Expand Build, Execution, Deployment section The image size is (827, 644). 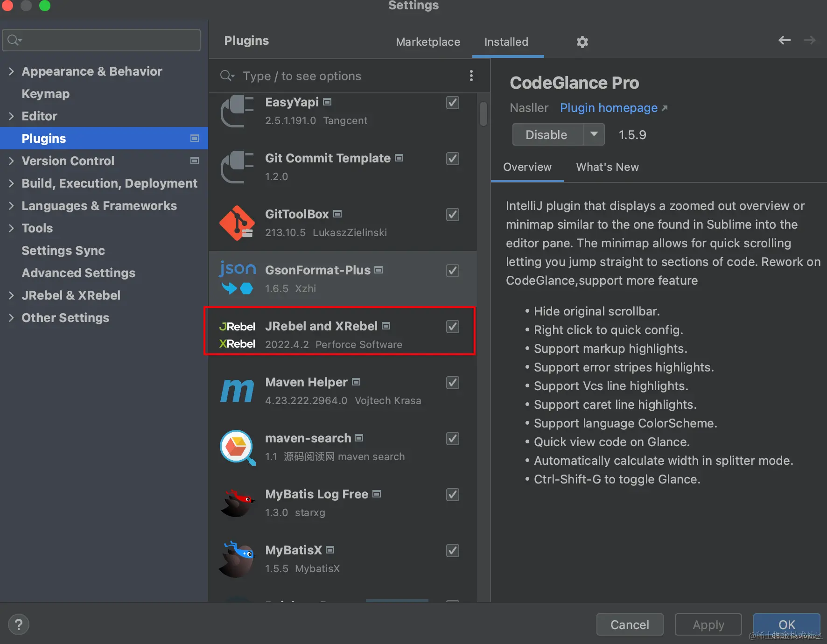point(11,183)
